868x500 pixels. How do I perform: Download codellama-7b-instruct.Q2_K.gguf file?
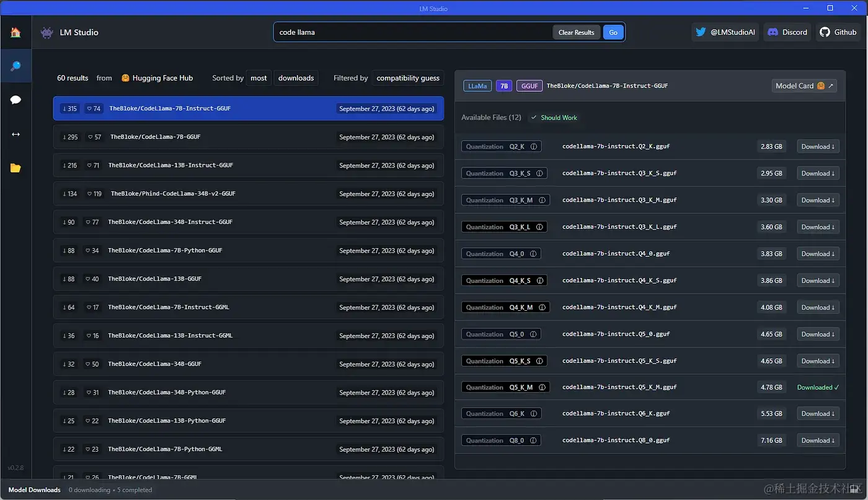coord(818,147)
